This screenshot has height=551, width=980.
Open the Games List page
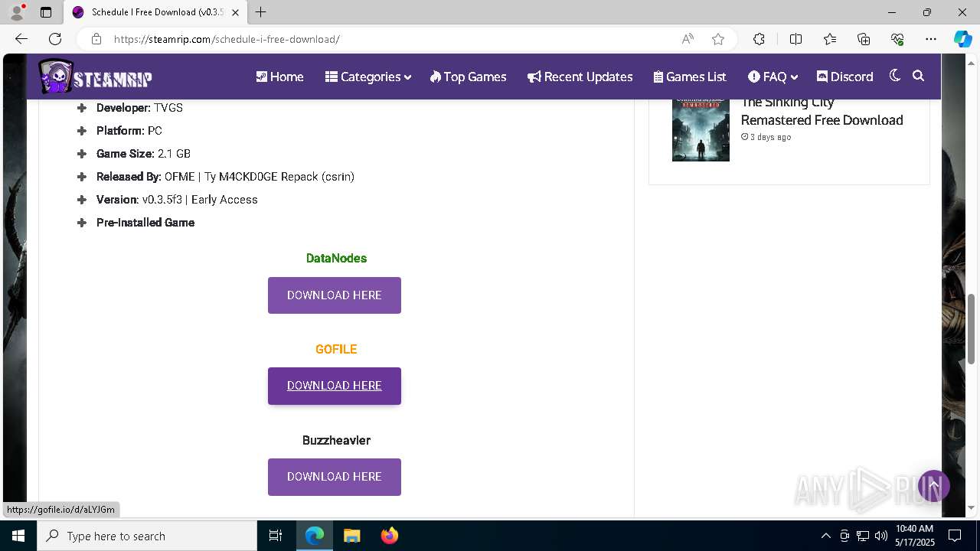tap(690, 77)
